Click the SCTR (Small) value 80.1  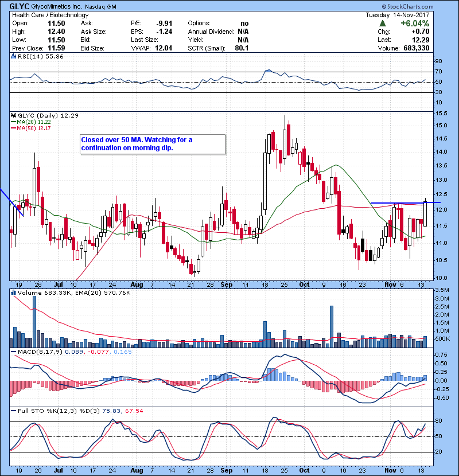242,48
